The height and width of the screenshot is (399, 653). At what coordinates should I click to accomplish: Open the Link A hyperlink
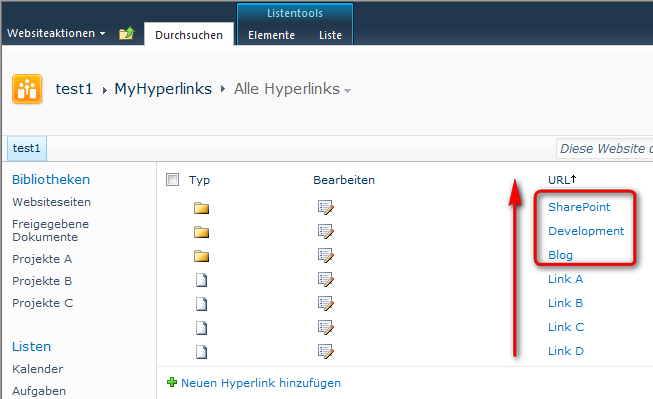tap(565, 279)
